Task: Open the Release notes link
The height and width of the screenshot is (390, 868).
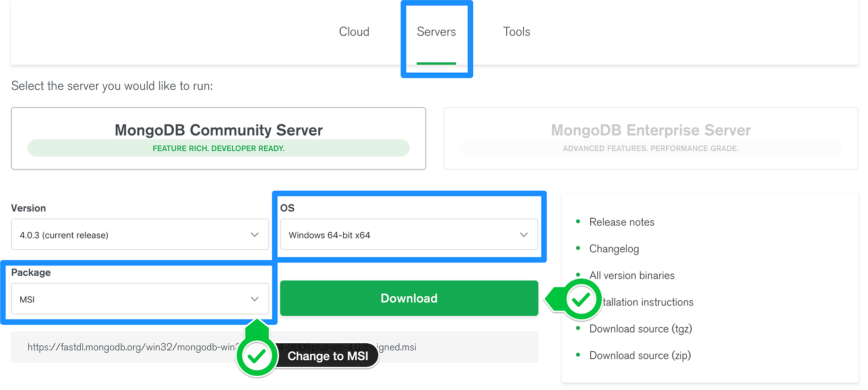Action: [621, 222]
